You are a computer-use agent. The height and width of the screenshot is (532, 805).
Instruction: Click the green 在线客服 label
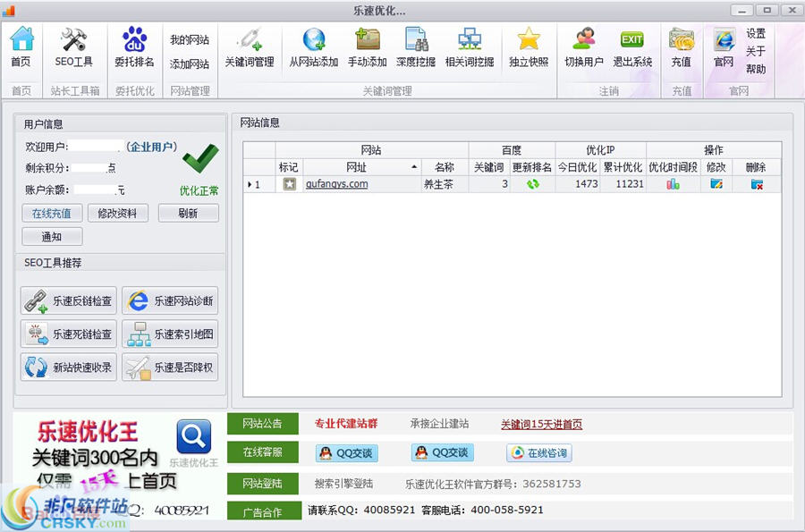coord(262,452)
